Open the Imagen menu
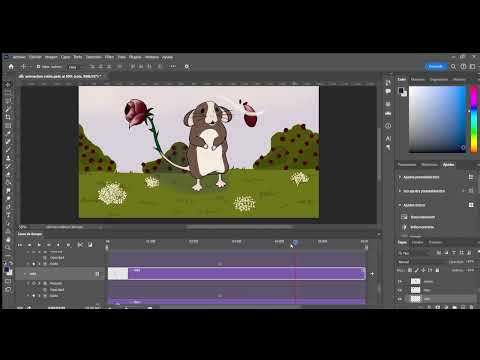The height and width of the screenshot is (360, 480). click(x=51, y=57)
